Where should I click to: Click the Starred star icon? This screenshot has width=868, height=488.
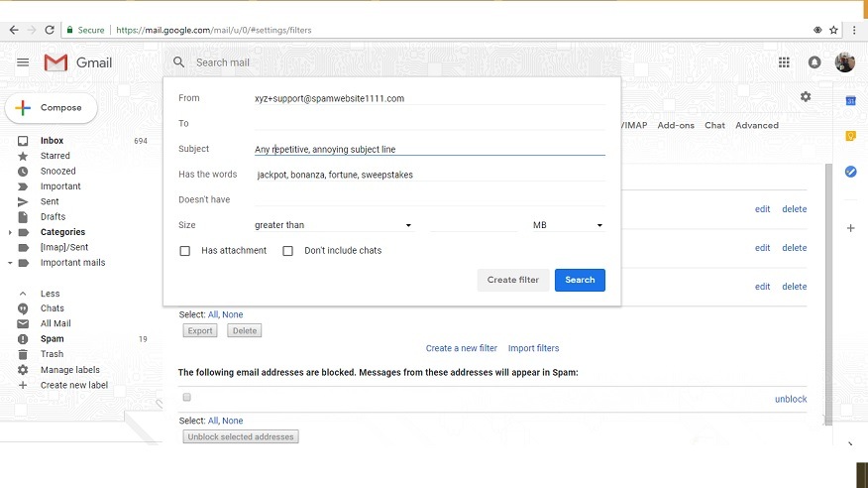(x=23, y=156)
